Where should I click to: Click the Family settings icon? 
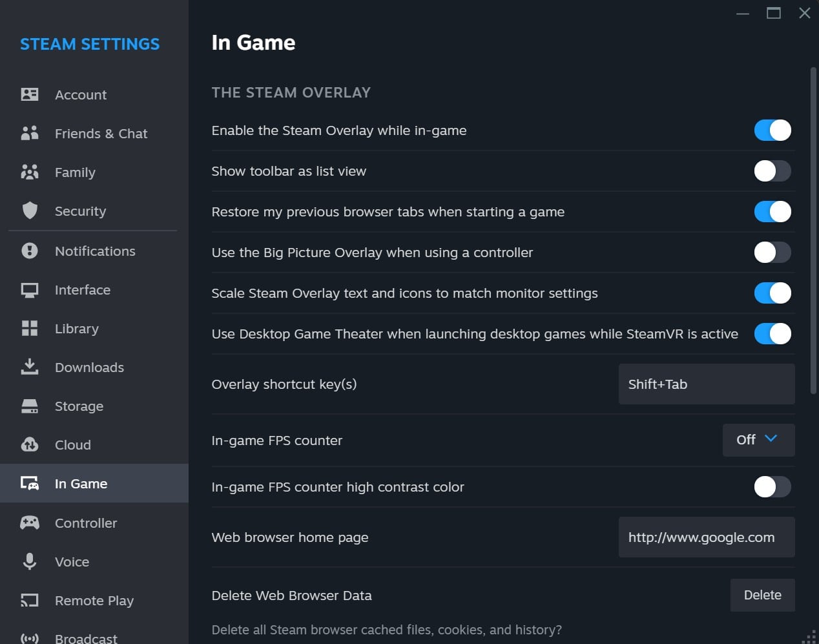(x=30, y=172)
